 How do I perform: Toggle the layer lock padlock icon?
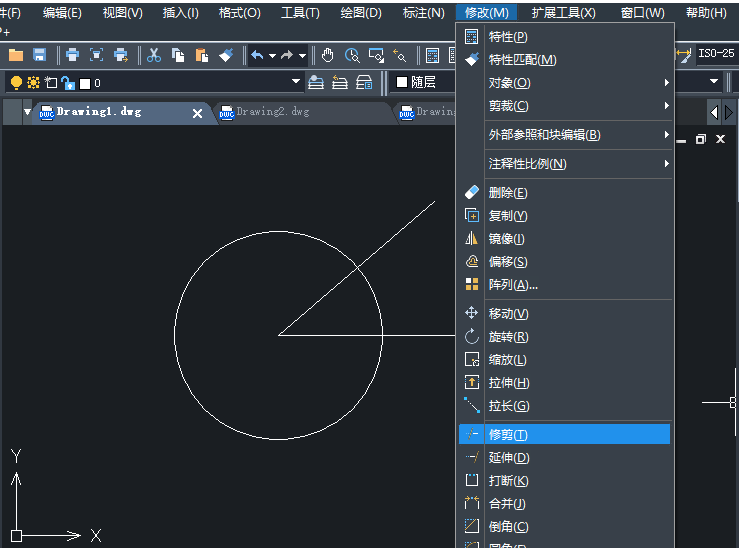click(67, 82)
